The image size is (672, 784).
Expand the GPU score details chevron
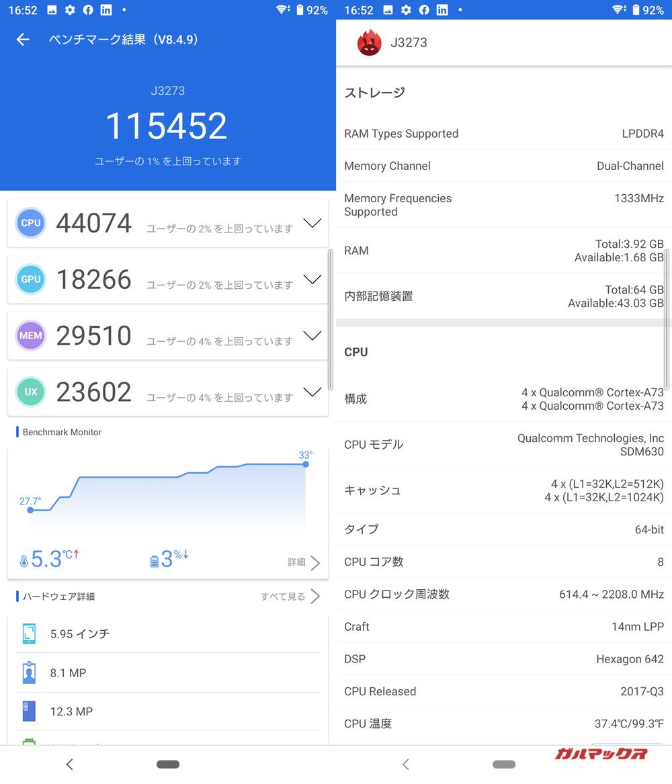[x=312, y=279]
